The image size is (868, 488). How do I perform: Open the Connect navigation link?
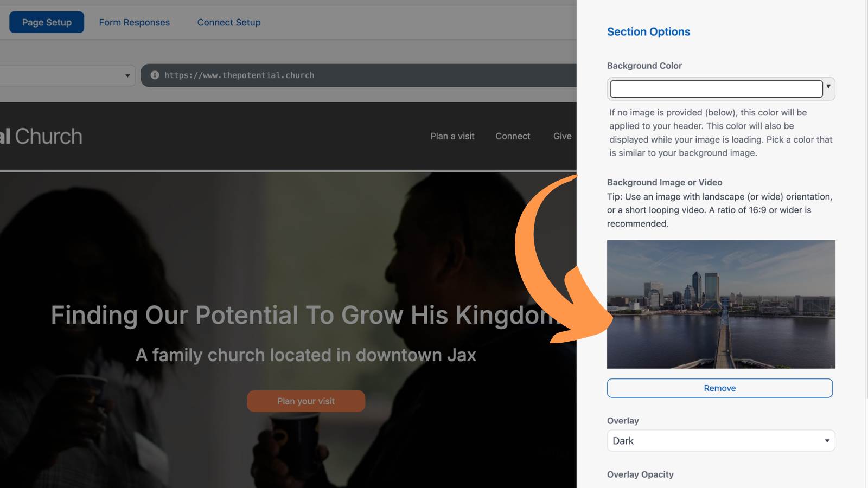[513, 136]
